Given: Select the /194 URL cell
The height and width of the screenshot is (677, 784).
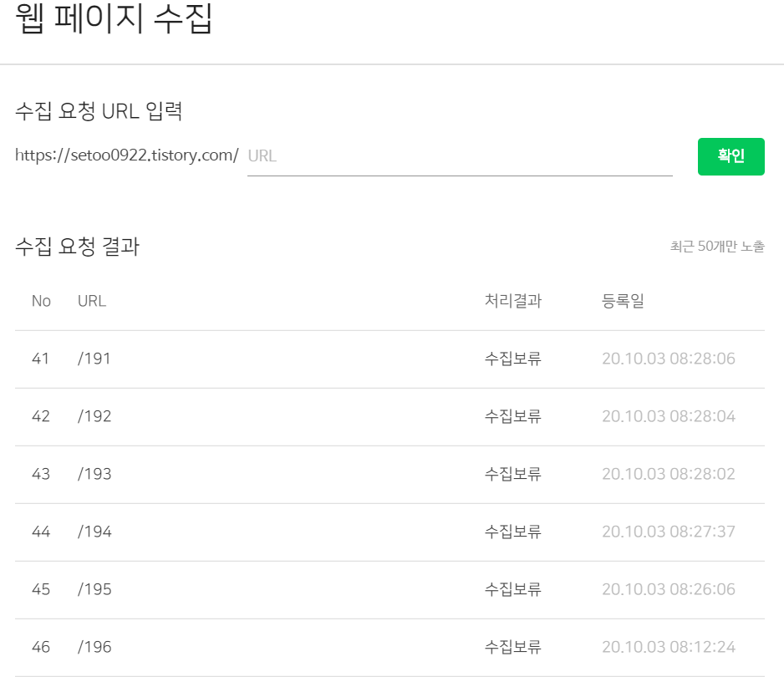Looking at the screenshot, I should click(x=94, y=531).
